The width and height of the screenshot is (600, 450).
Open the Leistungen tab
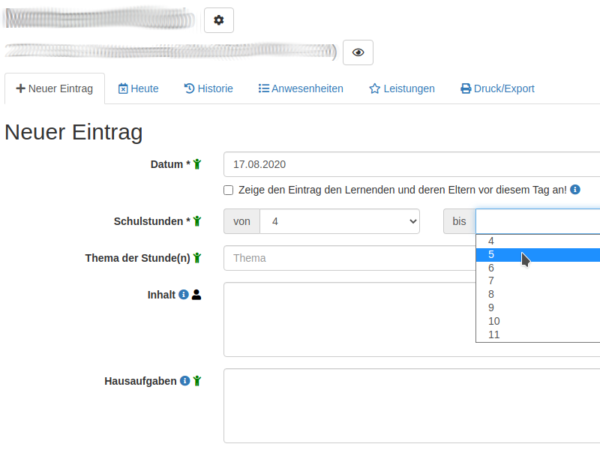[x=402, y=89]
